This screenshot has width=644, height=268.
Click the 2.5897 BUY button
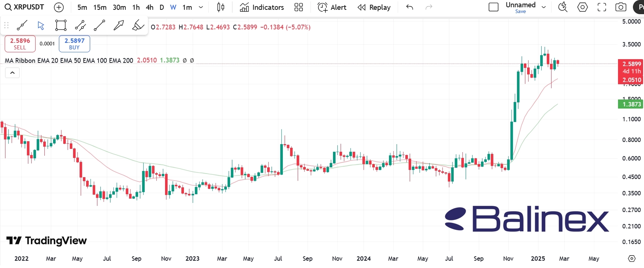pos(74,44)
